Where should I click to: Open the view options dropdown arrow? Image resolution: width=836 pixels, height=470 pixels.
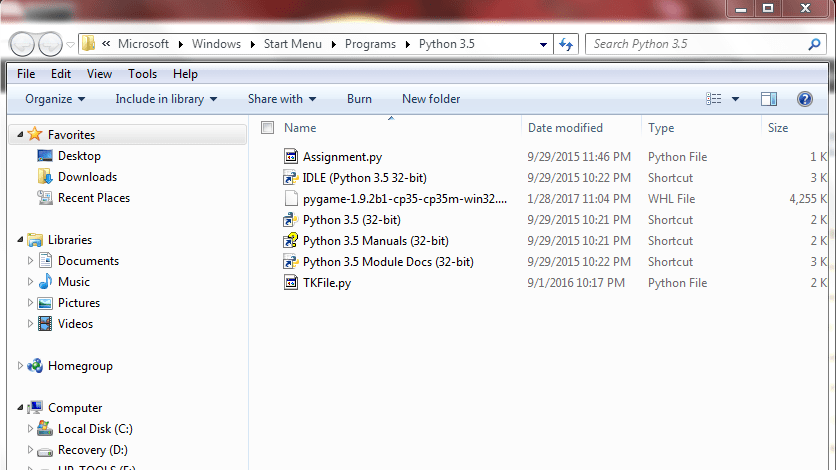pos(735,99)
